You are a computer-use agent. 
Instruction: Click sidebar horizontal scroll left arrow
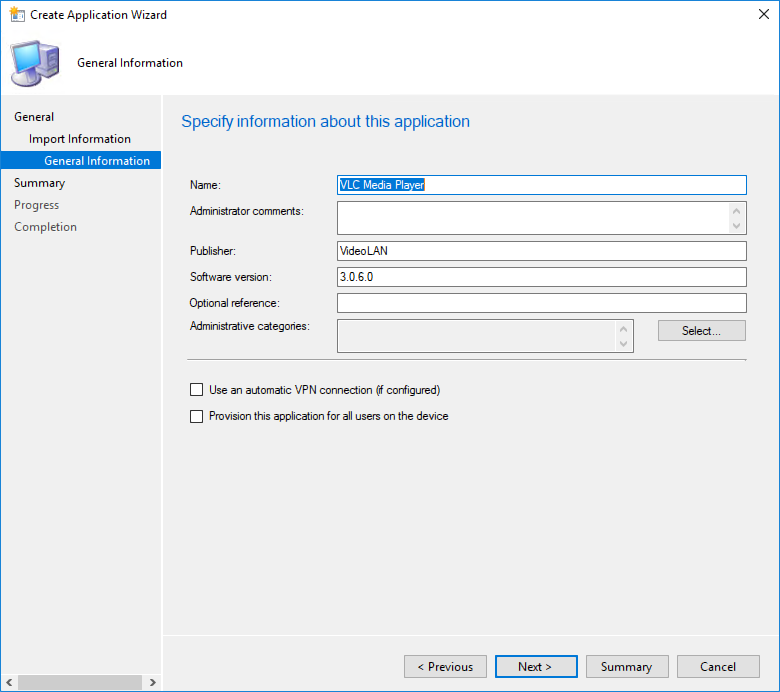coord(9,682)
